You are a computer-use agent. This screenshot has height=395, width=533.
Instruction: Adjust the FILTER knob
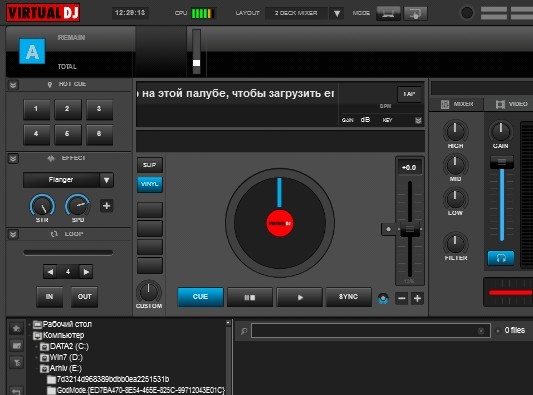click(x=455, y=243)
